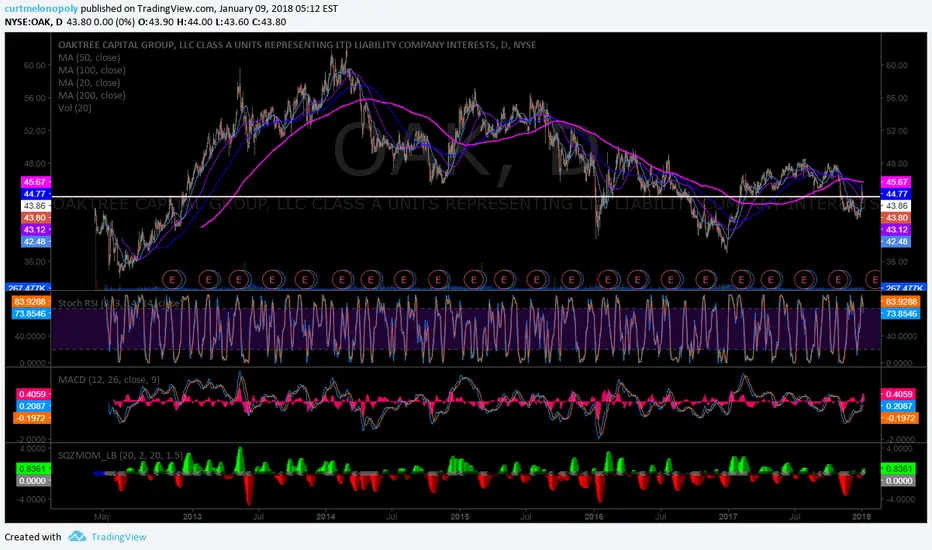Click the TradingView cloud logo icon
Screen dimensions: 932x550
(77, 536)
